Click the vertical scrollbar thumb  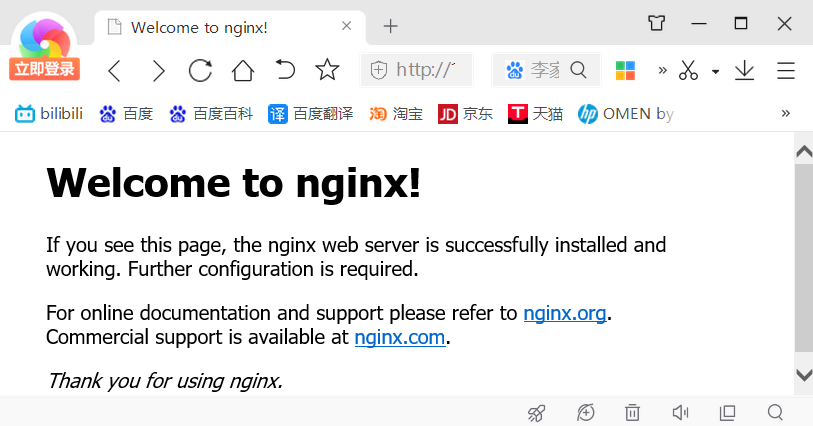click(x=804, y=258)
